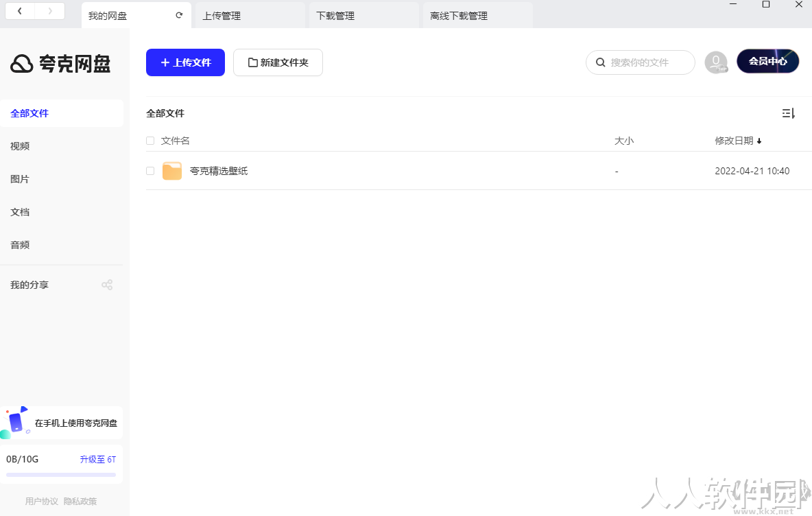Minimize the window
Viewport: 812px width, 516px height.
[x=732, y=4]
